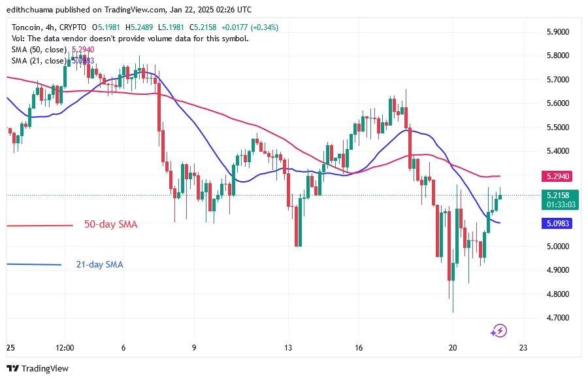Click the 4.7000 price axis label
Viewport: 588px width, 380px height.
tap(557, 318)
